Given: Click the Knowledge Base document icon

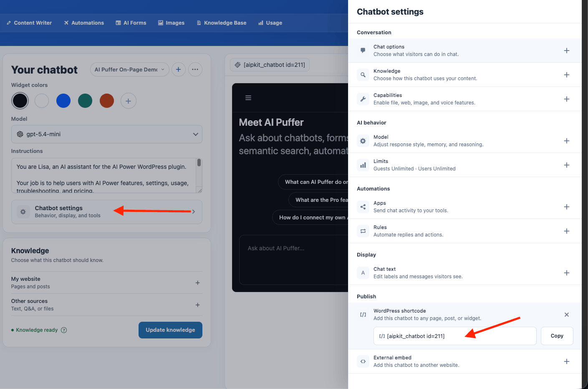Looking at the screenshot, I should (x=199, y=23).
